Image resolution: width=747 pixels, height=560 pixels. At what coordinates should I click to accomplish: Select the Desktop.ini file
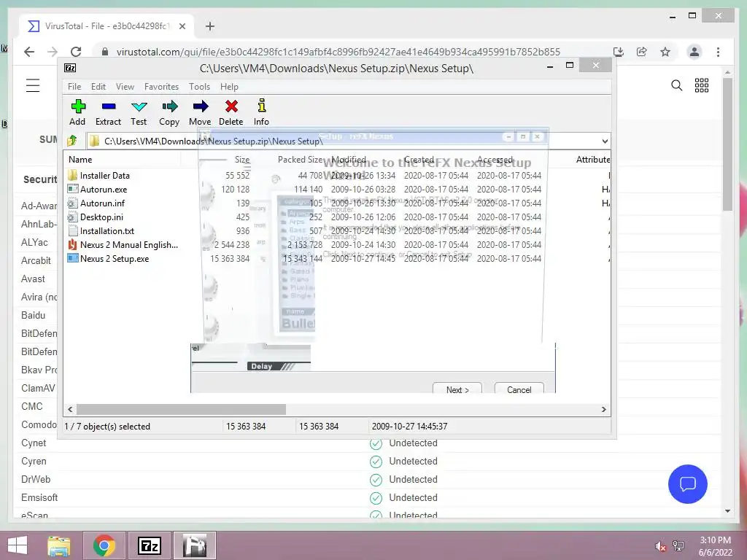coord(101,217)
